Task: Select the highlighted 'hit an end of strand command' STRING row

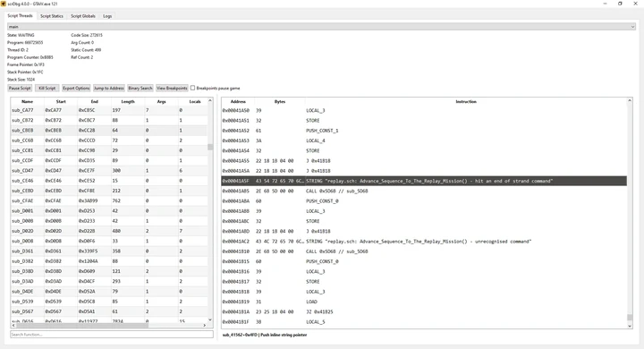Action: 424,181
